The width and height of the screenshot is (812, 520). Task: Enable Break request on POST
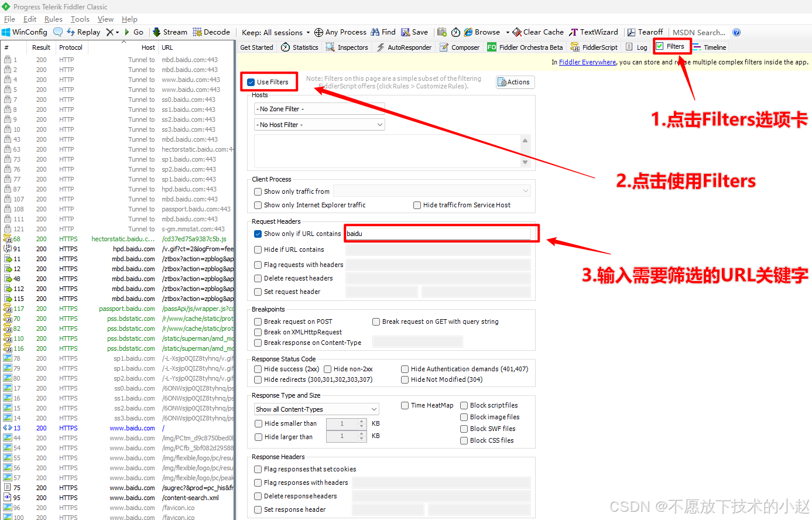pos(258,321)
